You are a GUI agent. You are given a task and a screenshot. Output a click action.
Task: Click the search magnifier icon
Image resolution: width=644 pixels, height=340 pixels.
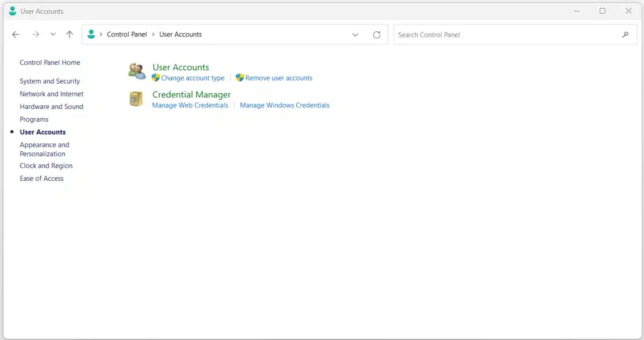625,34
